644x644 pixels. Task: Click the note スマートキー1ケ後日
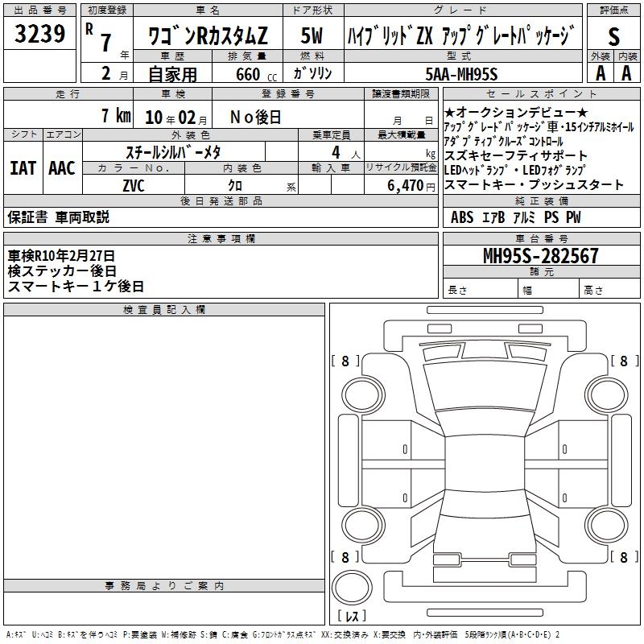(76, 287)
